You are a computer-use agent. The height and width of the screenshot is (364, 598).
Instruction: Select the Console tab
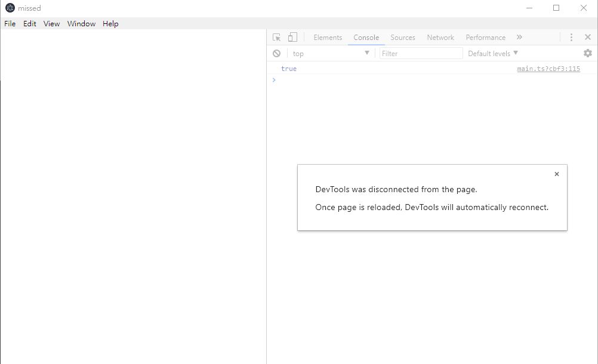click(366, 38)
